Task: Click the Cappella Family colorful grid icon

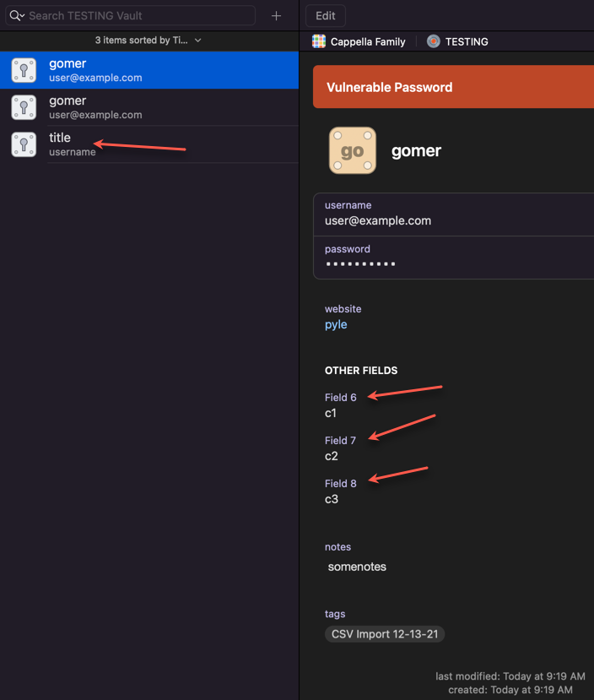Action: 319,41
